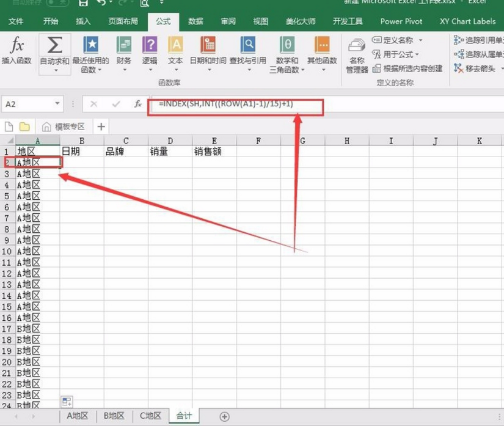This screenshot has height=426, width=504.
Task: Add a new sheet with plus button
Action: [224, 417]
